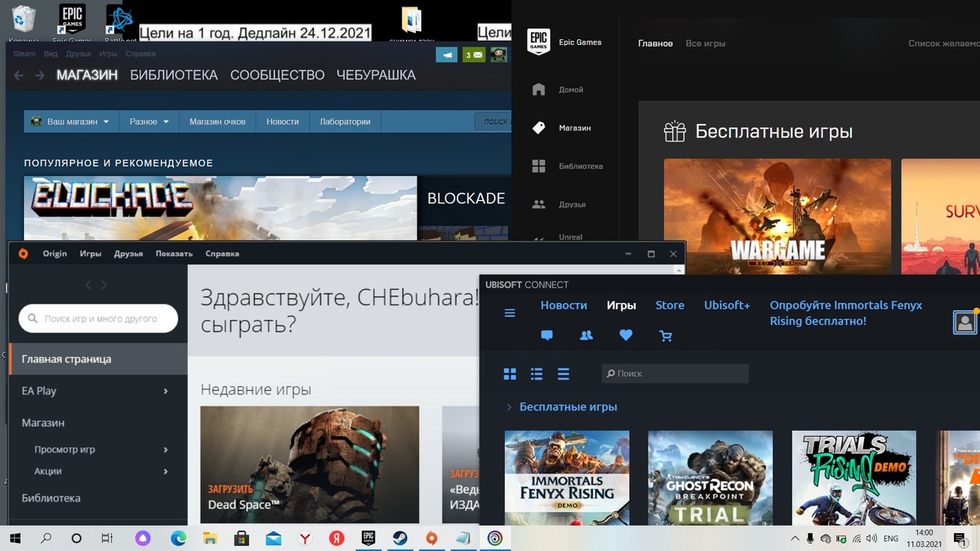Switch Ubisoft games to compact list view
This screenshot has height=551, width=980.
(563, 374)
